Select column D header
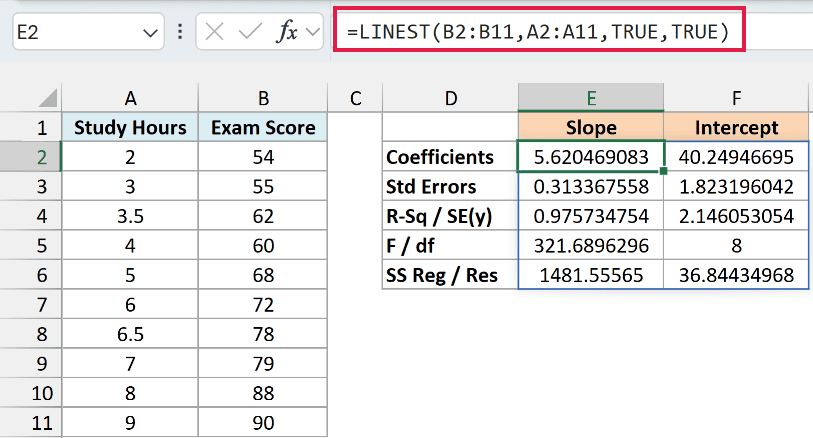Viewport: 813px width, 438px height. pyautogui.click(x=451, y=98)
